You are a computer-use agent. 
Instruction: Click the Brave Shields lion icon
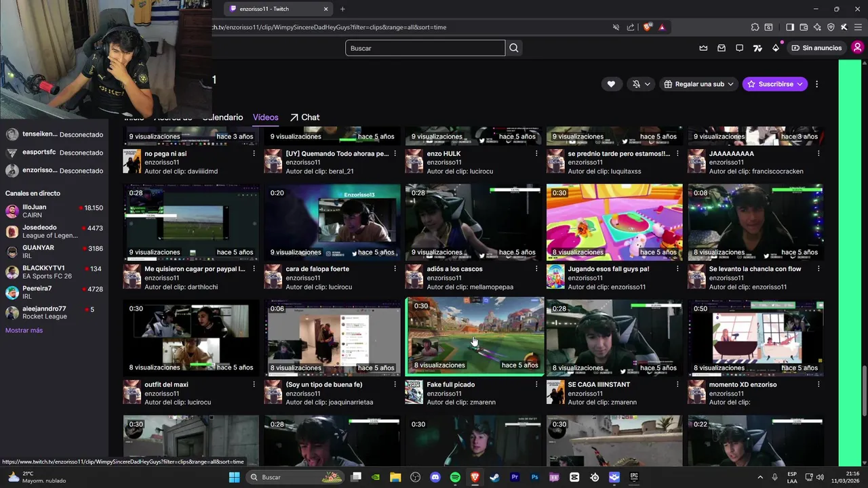(647, 27)
